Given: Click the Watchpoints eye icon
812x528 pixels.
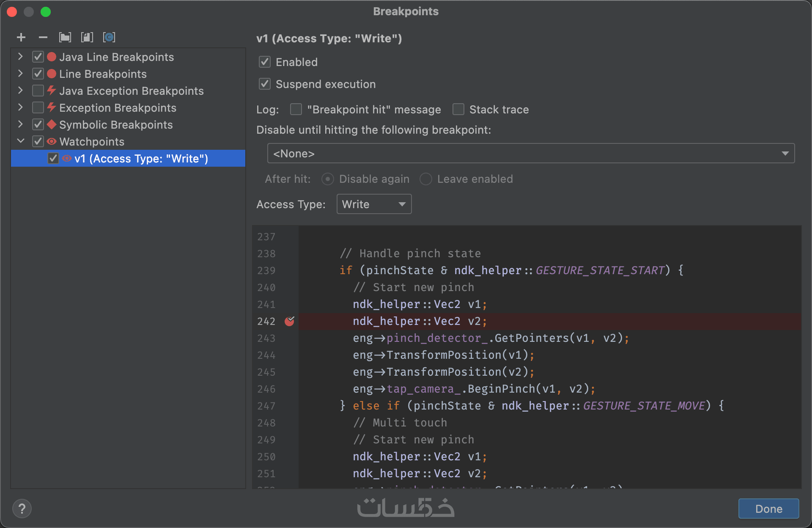Looking at the screenshot, I should [52, 142].
